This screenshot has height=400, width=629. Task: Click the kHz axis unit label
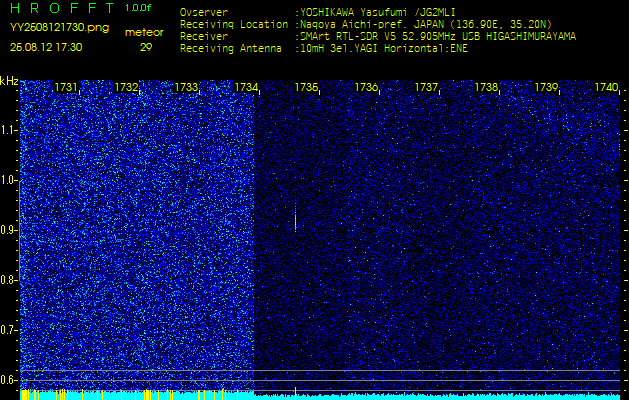pyautogui.click(x=9, y=81)
